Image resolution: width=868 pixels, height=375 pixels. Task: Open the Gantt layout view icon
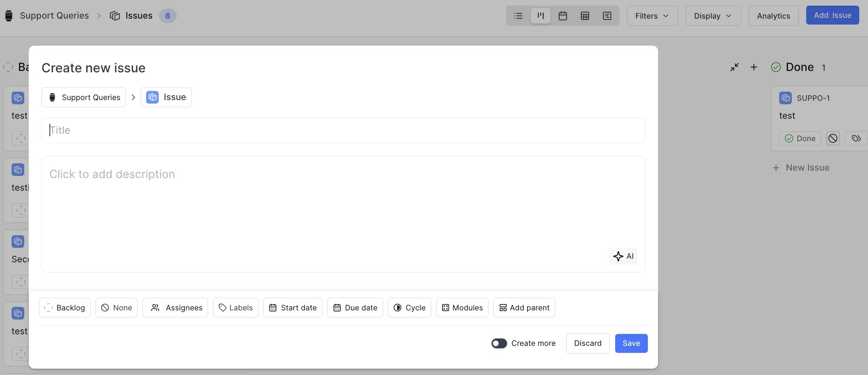click(607, 16)
